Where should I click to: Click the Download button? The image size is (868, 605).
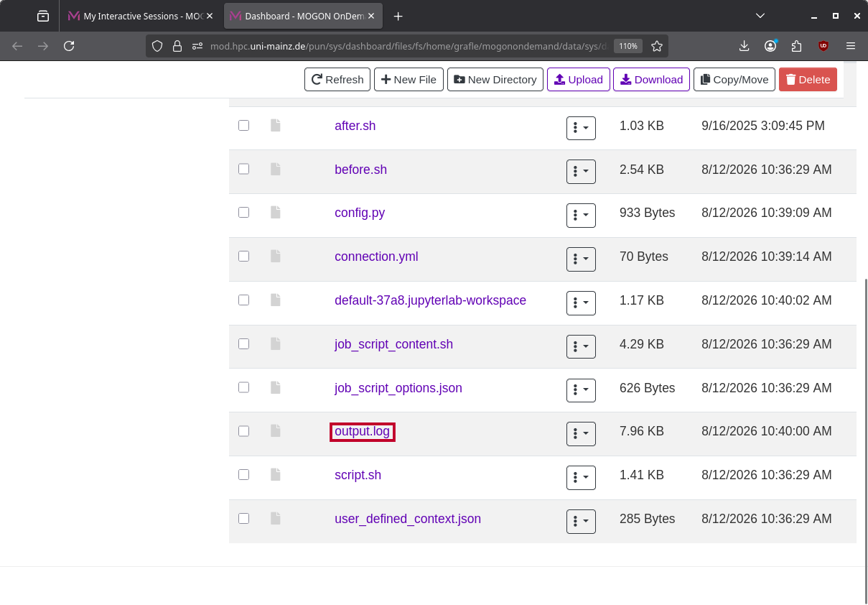click(651, 80)
